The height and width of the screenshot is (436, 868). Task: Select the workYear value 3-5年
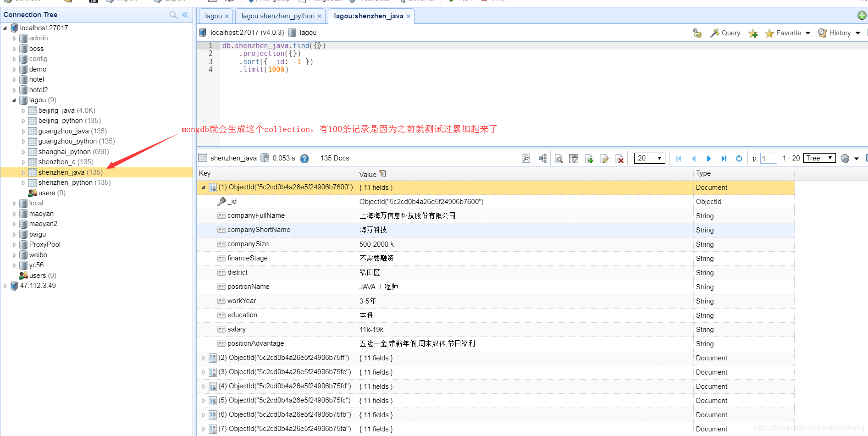tap(368, 301)
